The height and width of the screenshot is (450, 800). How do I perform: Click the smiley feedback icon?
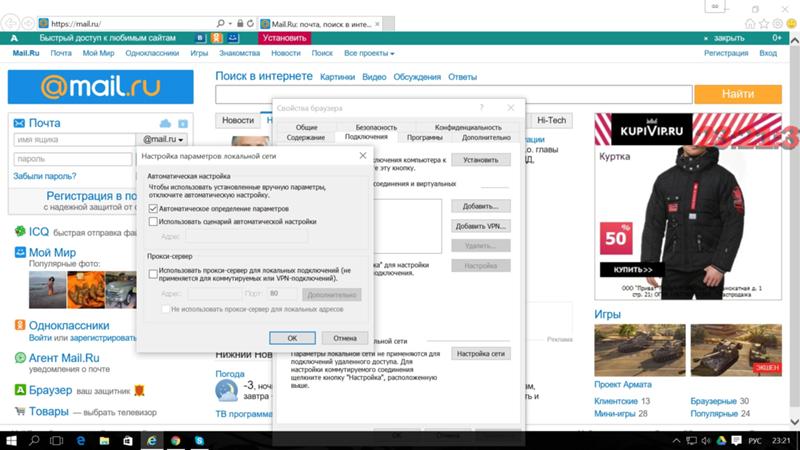[791, 23]
